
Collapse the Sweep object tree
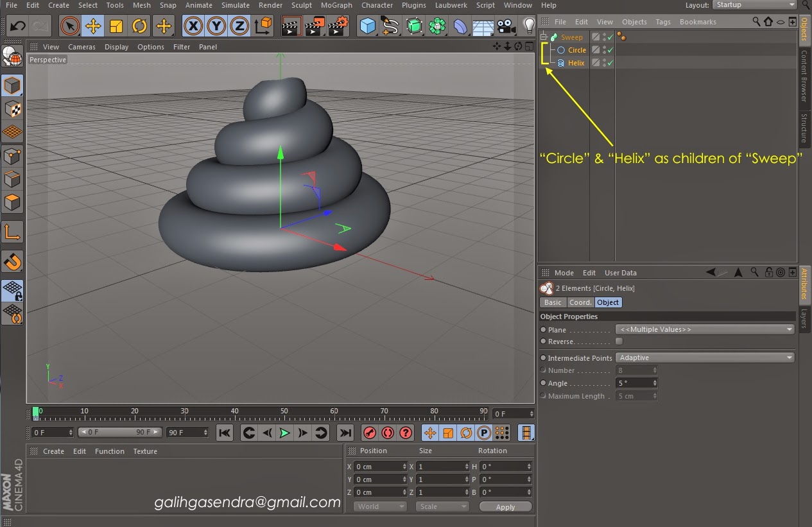tap(544, 37)
